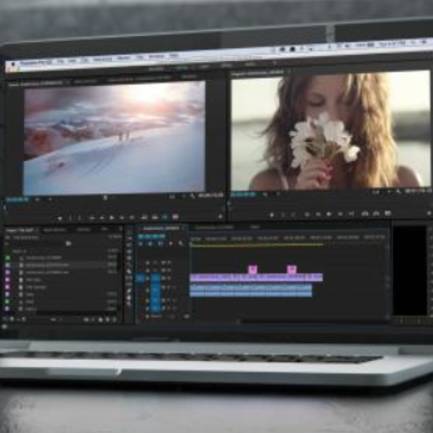Viewport: 433px width, 433px height.
Task: Select the purple video clip on V1
Action: point(256,277)
